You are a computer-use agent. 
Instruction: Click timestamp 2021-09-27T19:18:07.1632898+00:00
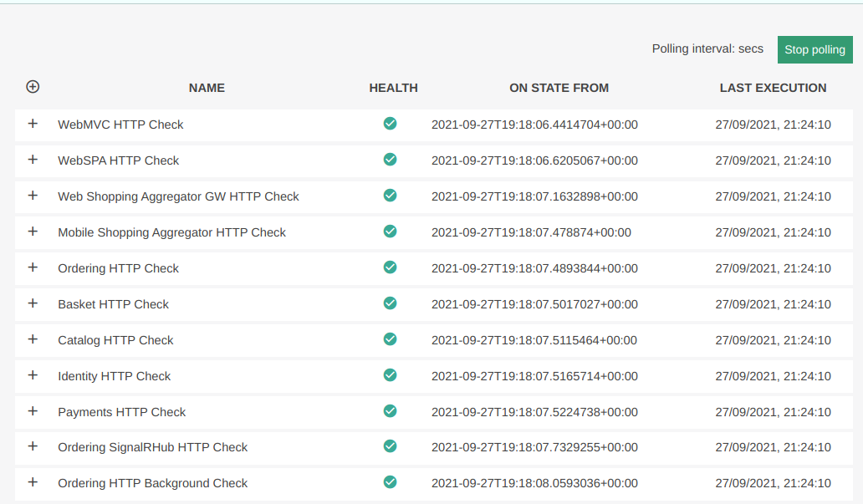tap(534, 197)
